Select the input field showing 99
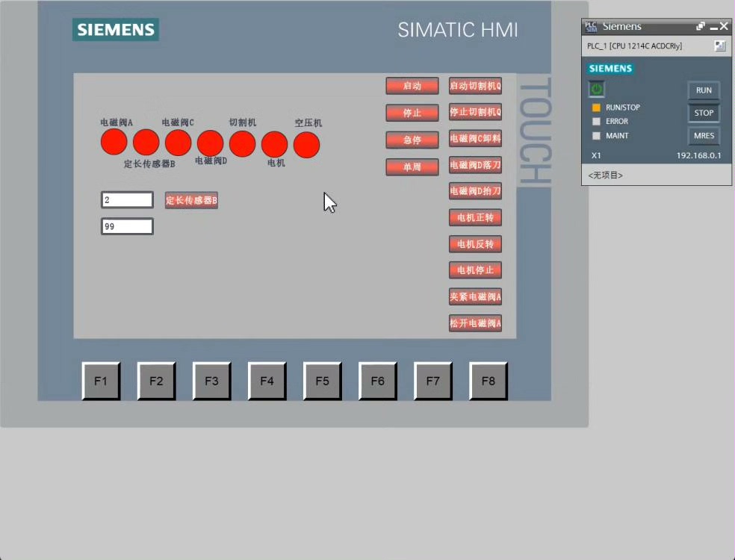 [127, 226]
